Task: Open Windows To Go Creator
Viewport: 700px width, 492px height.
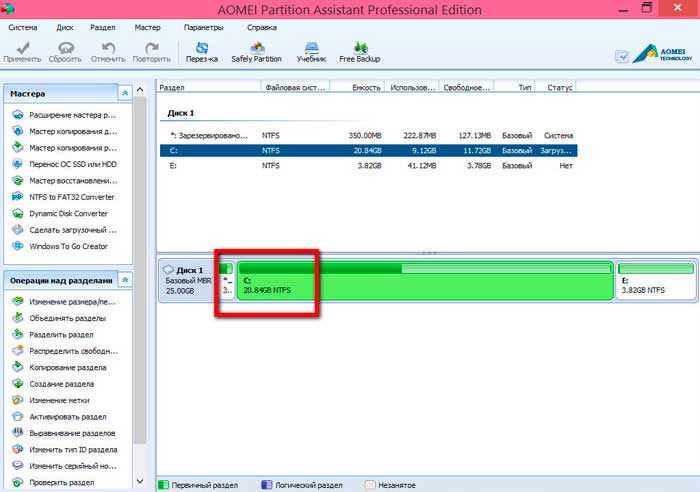Action: (60, 246)
